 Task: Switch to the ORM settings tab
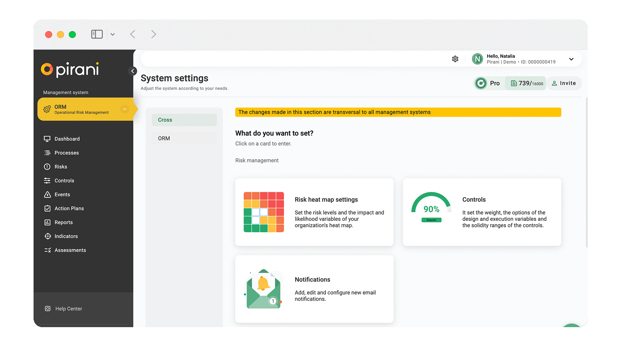(x=184, y=138)
